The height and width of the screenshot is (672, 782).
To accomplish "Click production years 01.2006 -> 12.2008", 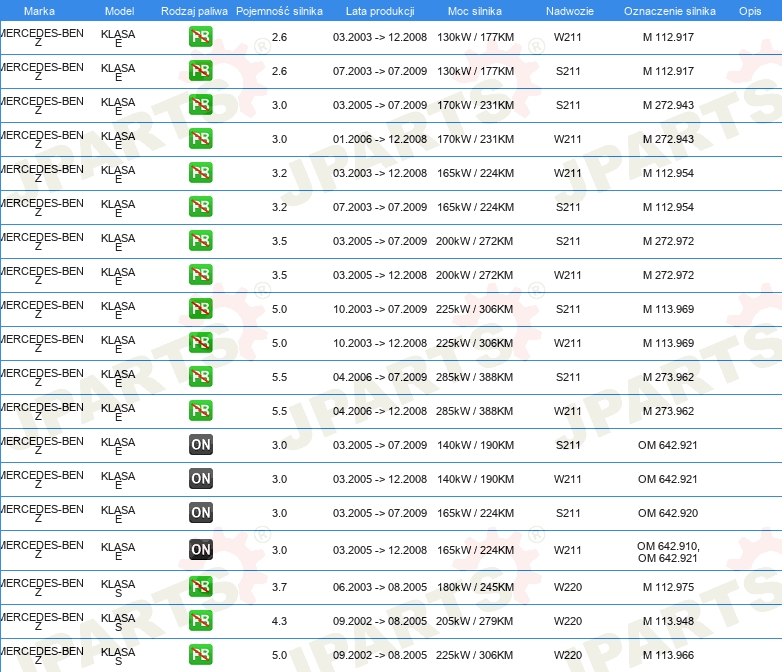I will (x=380, y=139).
